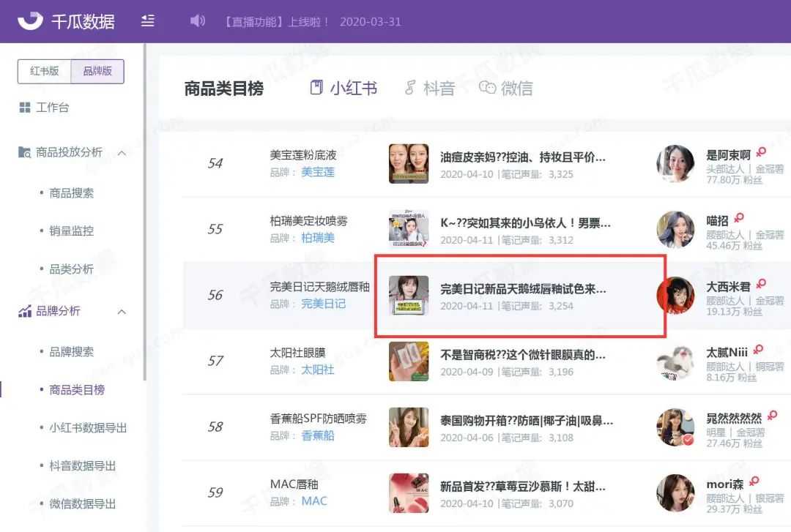
Task: Click 晃然然然 avatar
Action: pyautogui.click(x=675, y=427)
